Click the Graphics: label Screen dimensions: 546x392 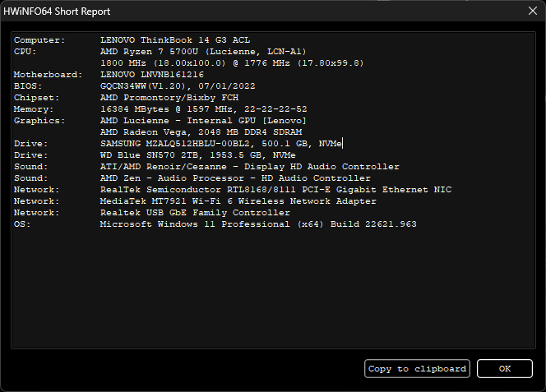(39, 121)
